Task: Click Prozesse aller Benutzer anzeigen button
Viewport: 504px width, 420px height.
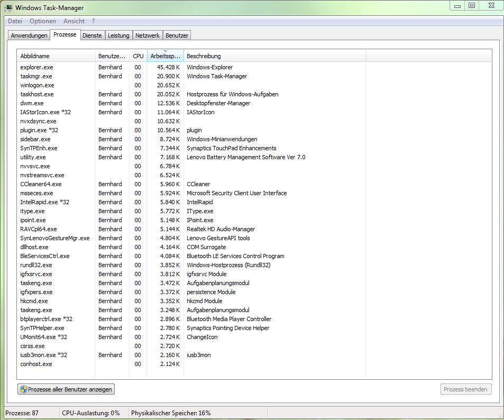Action: (66, 389)
